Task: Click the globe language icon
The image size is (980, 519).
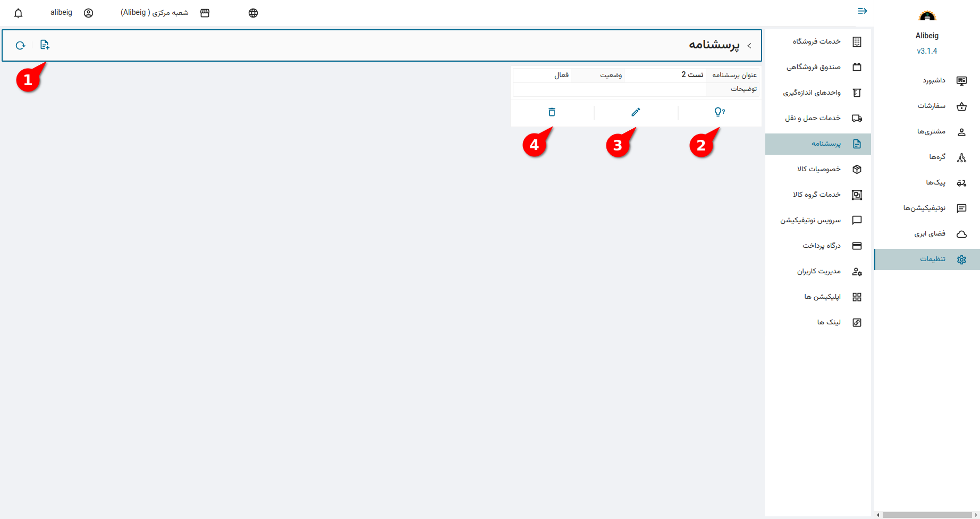Action: [x=253, y=13]
